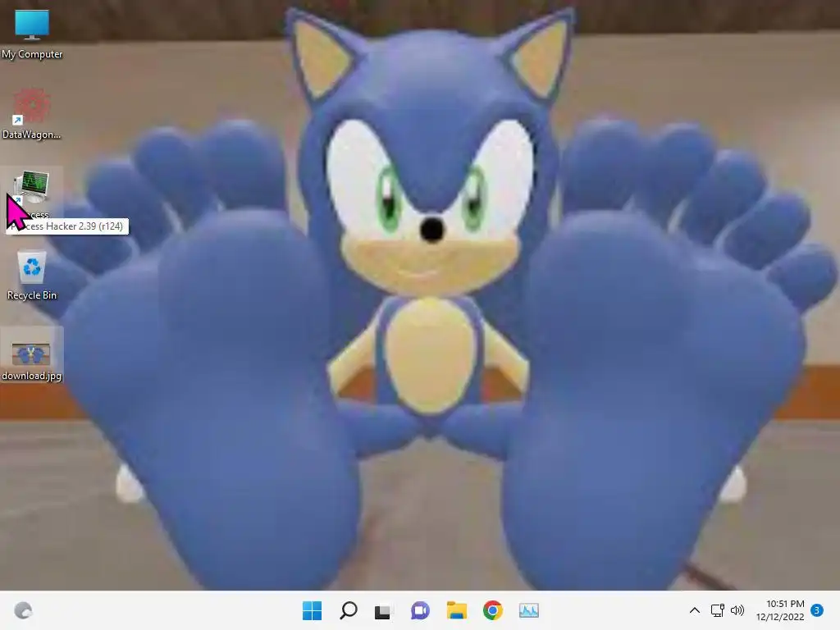Image resolution: width=840 pixels, height=630 pixels.
Task: Open volume control tray icon
Action: pyautogui.click(x=737, y=610)
